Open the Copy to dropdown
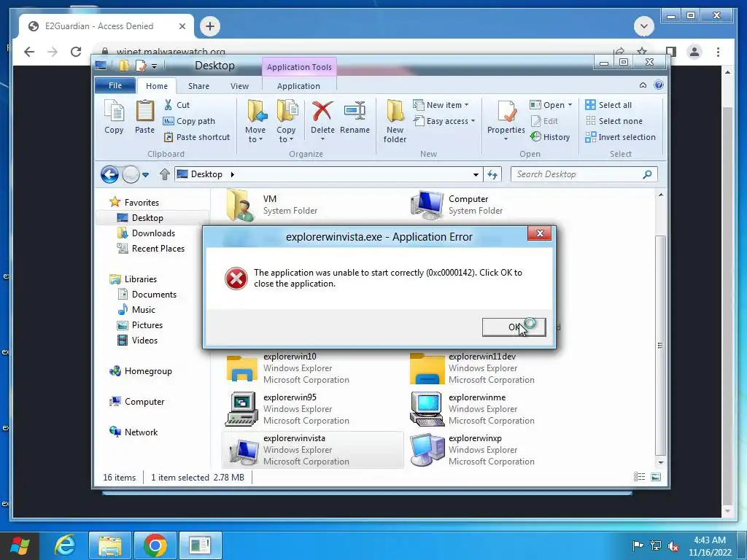Image resolution: width=747 pixels, height=560 pixels. (286, 122)
